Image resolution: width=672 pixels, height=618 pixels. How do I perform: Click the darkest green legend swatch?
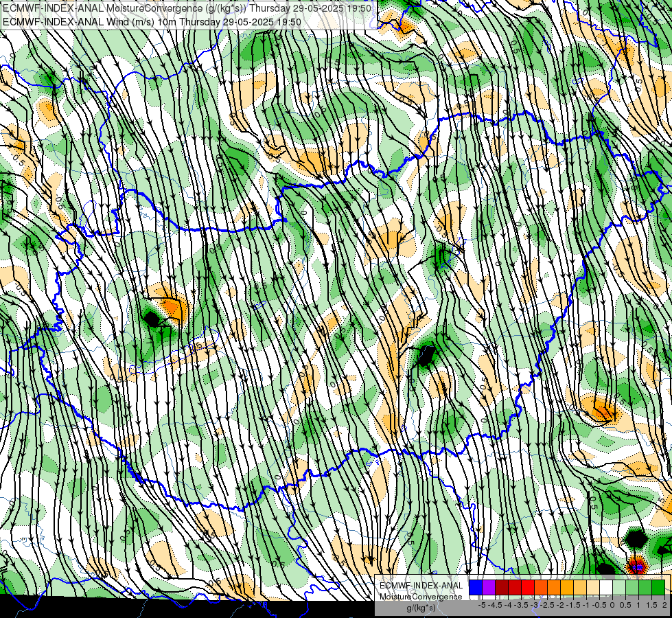click(658, 588)
